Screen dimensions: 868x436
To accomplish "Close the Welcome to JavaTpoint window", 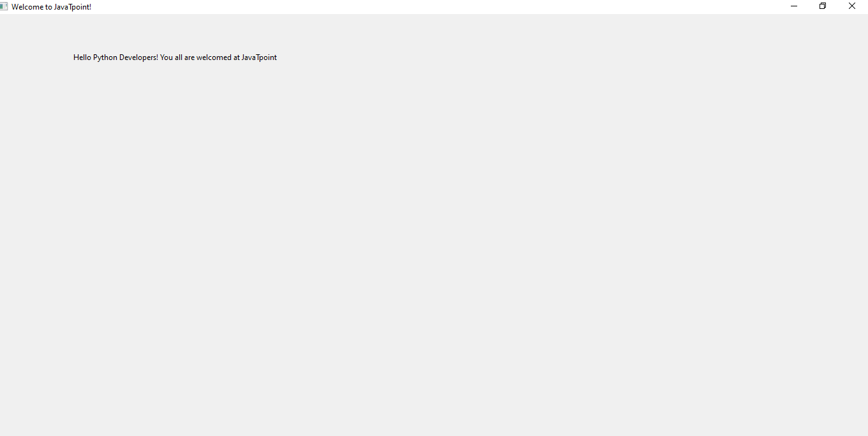I will [852, 6].
